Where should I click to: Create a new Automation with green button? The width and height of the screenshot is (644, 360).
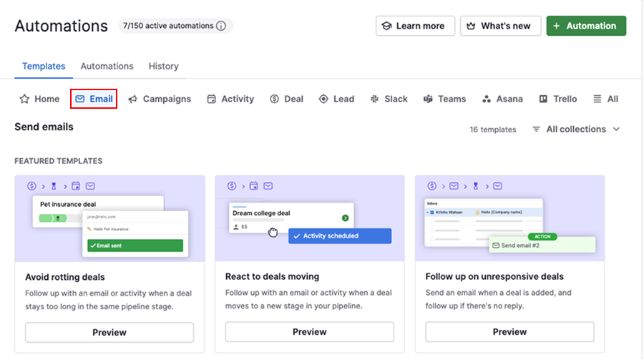point(585,26)
